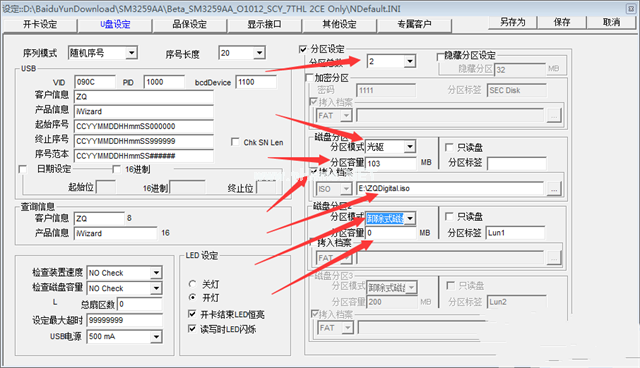
Task: Enable 只读盘 for 磁盘分区1
Action: pyautogui.click(x=449, y=147)
